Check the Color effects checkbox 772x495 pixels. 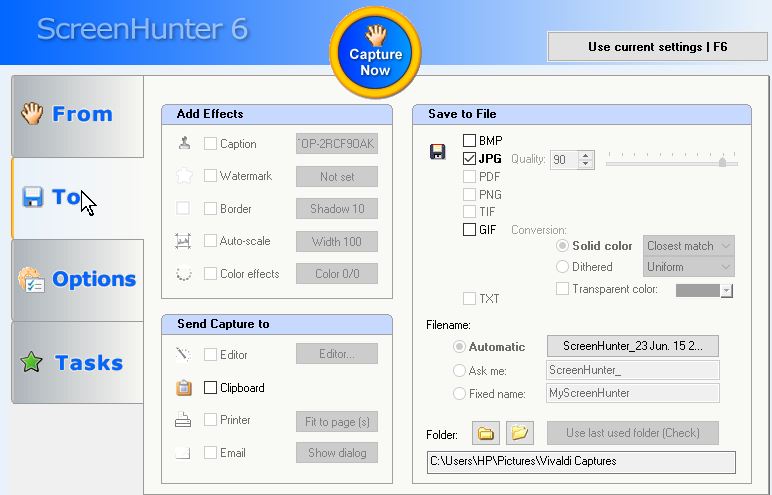tap(210, 273)
